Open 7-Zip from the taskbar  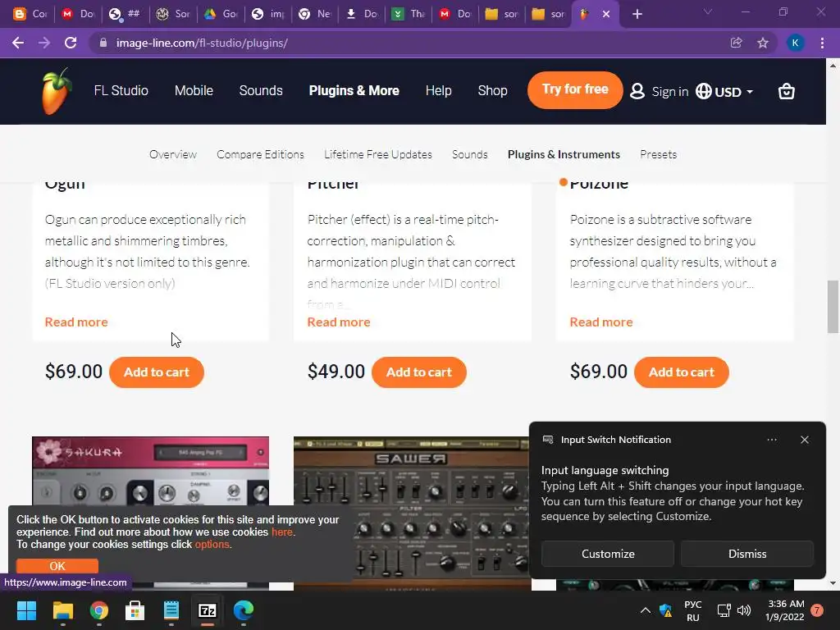click(x=208, y=610)
